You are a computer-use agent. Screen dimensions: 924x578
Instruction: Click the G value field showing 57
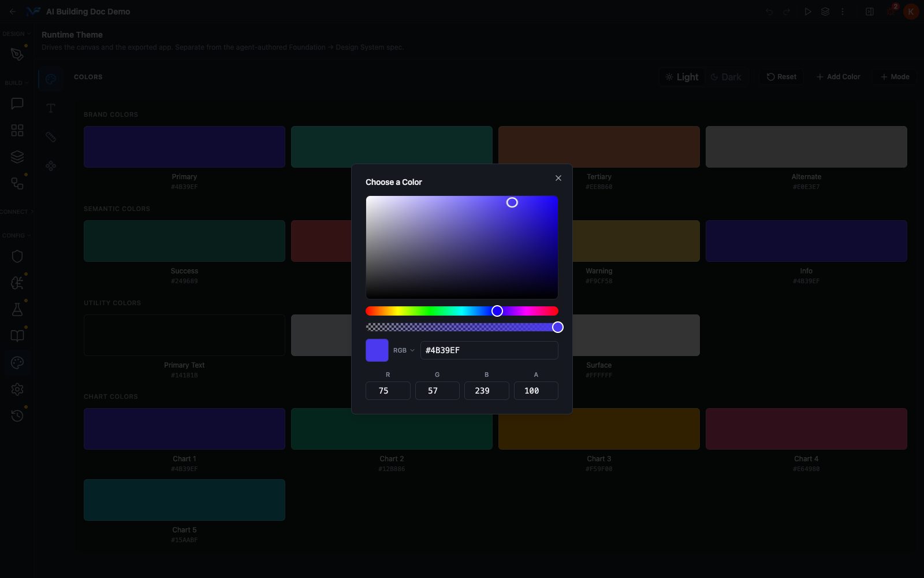[x=437, y=391]
